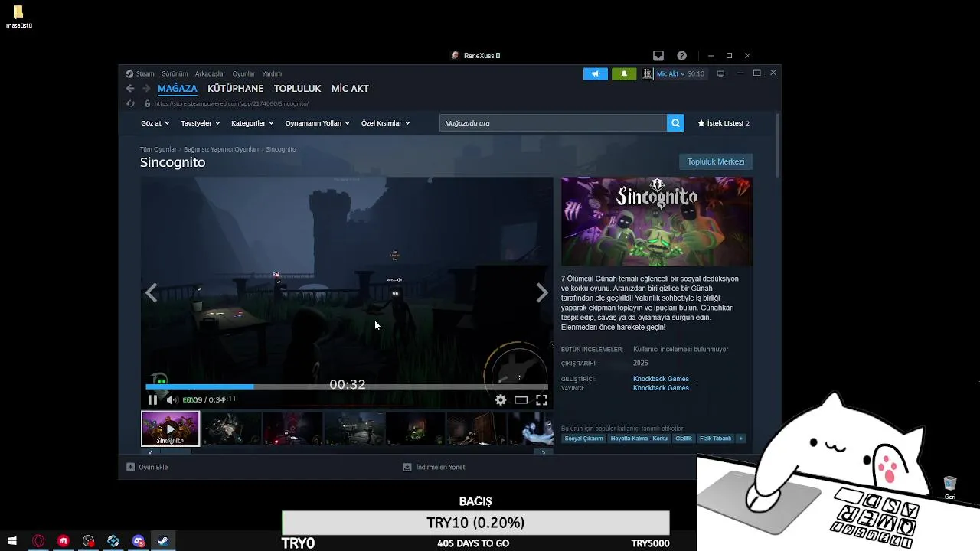
Task: Click the Mağazada ara search field
Action: point(553,122)
